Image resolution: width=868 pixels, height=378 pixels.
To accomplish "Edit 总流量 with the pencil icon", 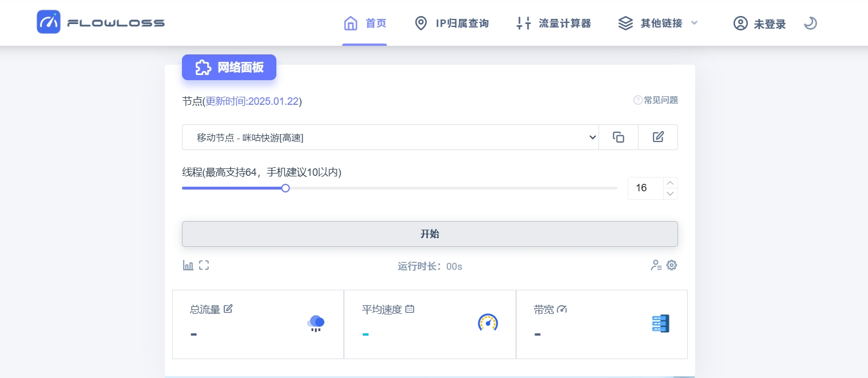I will 228,308.
